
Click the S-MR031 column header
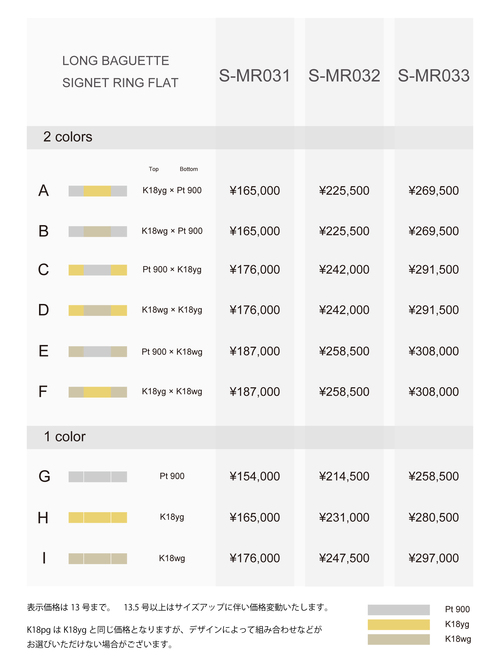click(x=254, y=76)
